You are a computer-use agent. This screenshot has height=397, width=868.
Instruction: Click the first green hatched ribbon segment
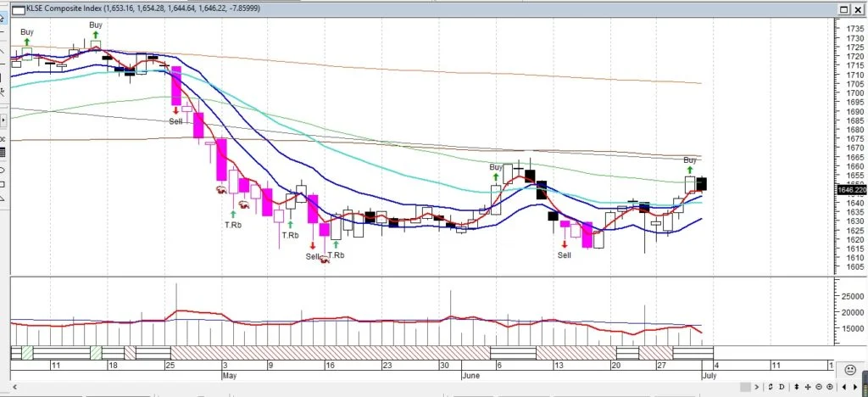[27, 353]
